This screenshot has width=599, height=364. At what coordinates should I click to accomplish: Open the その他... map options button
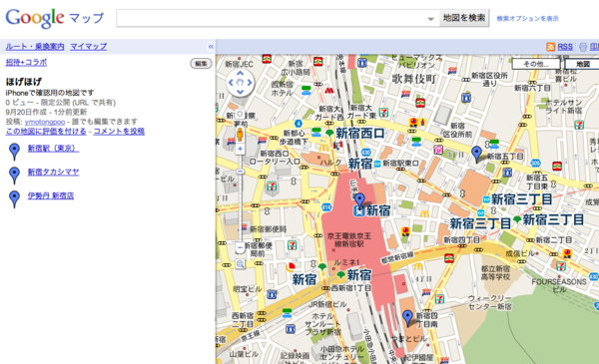(536, 64)
